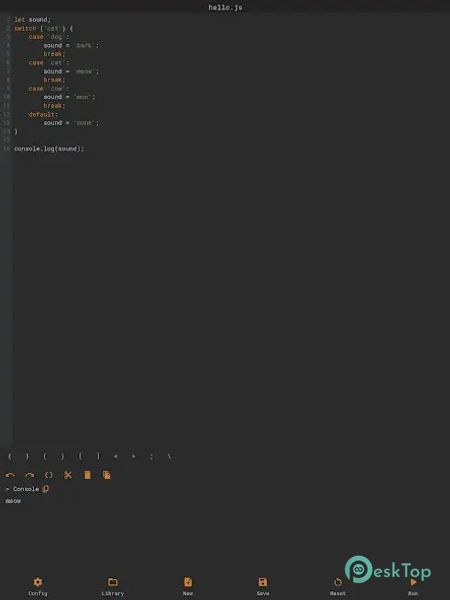The width and height of the screenshot is (450, 600).
Task: Format code with the braces icon
Action: [49, 475]
